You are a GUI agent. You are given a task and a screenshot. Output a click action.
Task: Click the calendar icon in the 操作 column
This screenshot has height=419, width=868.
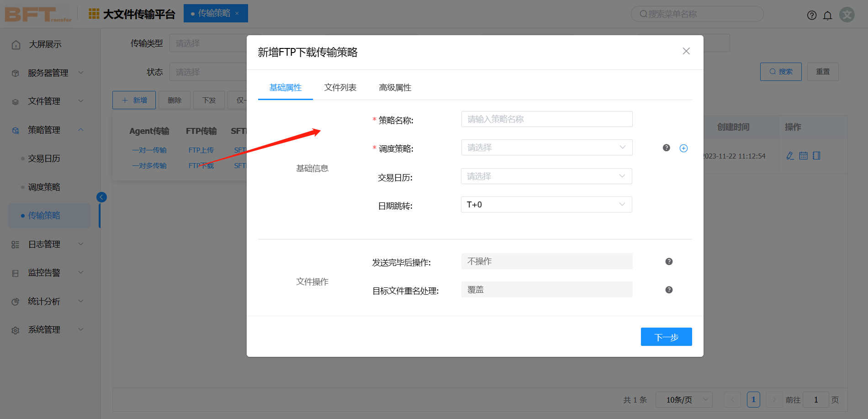tap(803, 156)
